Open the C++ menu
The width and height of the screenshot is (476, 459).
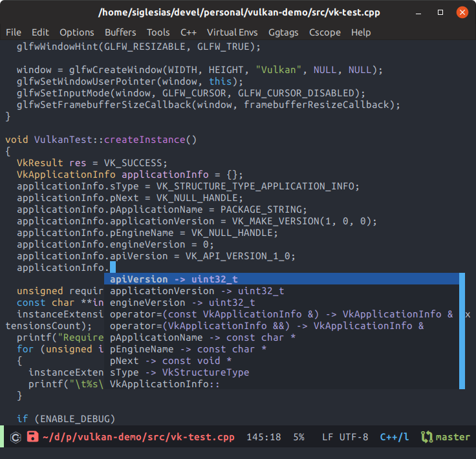188,32
